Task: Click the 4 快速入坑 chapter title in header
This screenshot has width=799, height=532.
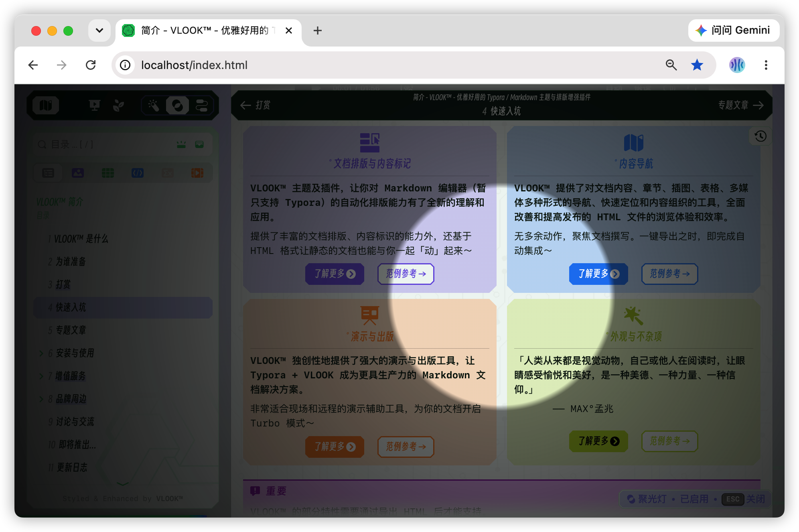Action: [x=501, y=111]
